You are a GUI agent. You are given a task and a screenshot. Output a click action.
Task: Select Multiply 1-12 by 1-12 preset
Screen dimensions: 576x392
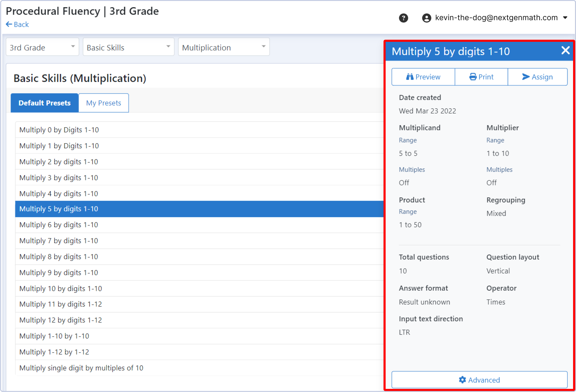tap(54, 352)
